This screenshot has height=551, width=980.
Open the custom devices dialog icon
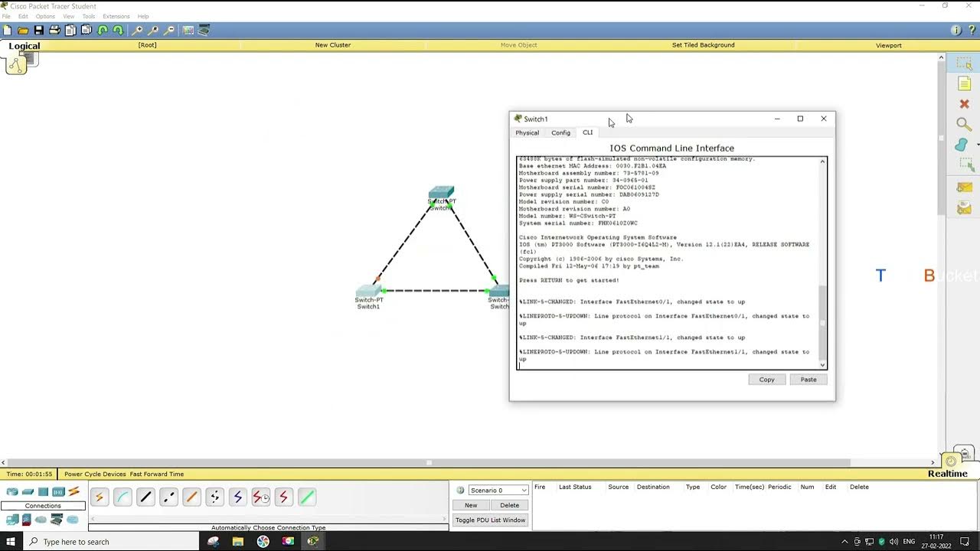click(x=204, y=30)
